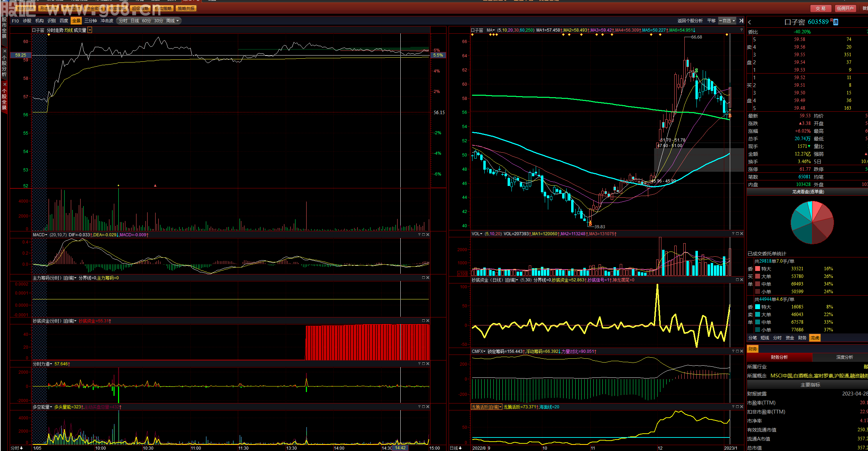
Task: Close the VOL volume panel
Action: [742, 234]
